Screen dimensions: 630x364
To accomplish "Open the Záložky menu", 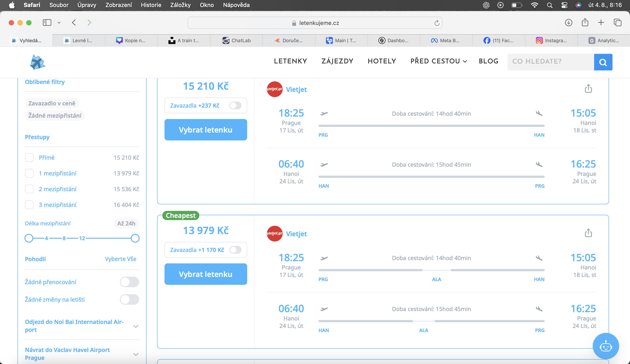I will click(x=180, y=5).
